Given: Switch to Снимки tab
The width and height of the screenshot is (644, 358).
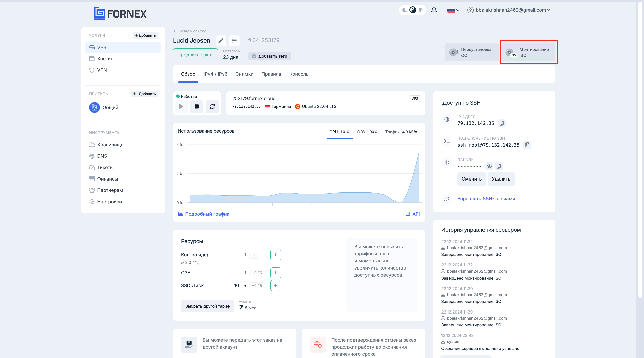Looking at the screenshot, I should coord(245,74).
